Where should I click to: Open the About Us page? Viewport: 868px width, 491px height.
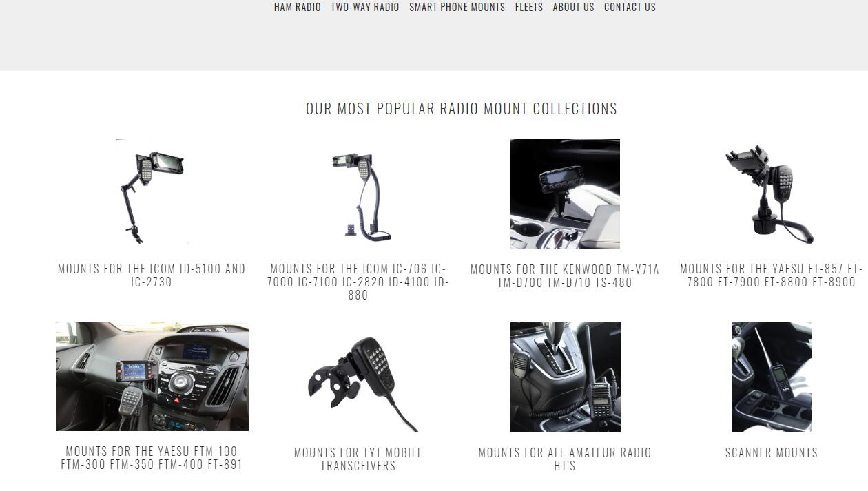(573, 7)
